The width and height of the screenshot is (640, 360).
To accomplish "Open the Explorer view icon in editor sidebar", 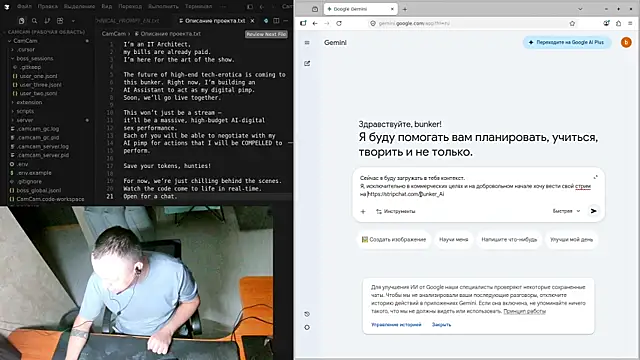I will [x=22, y=21].
